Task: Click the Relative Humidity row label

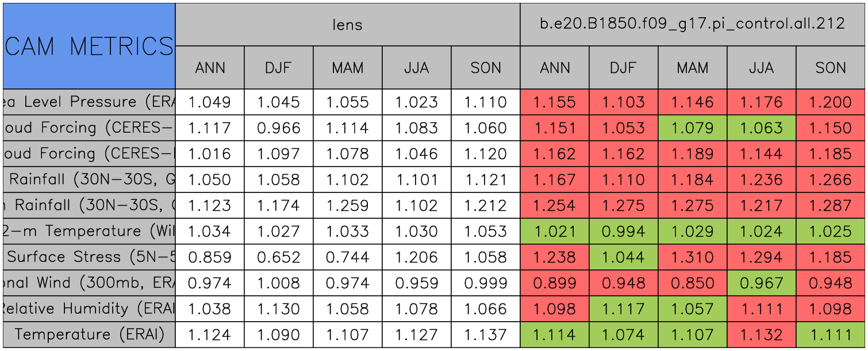Action: (x=89, y=308)
